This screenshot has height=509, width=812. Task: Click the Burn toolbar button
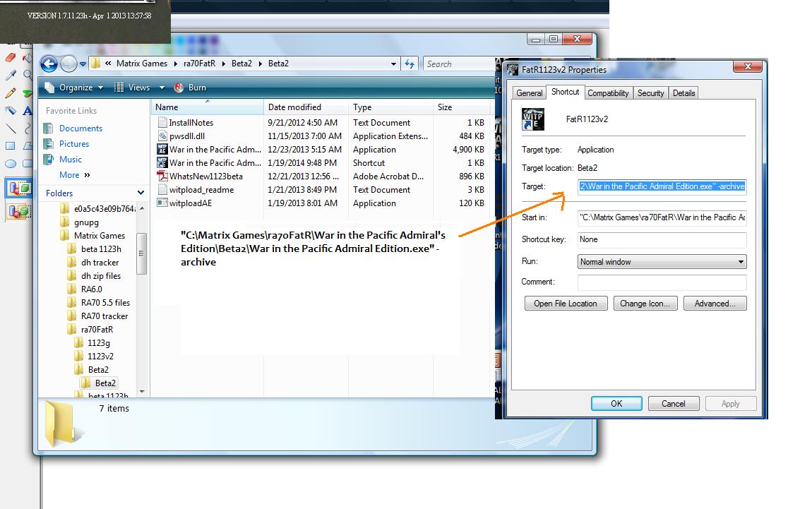(190, 88)
